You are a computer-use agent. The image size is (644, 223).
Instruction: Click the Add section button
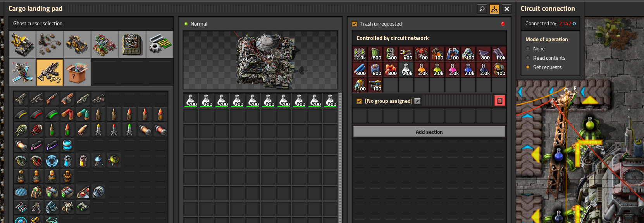(x=429, y=132)
